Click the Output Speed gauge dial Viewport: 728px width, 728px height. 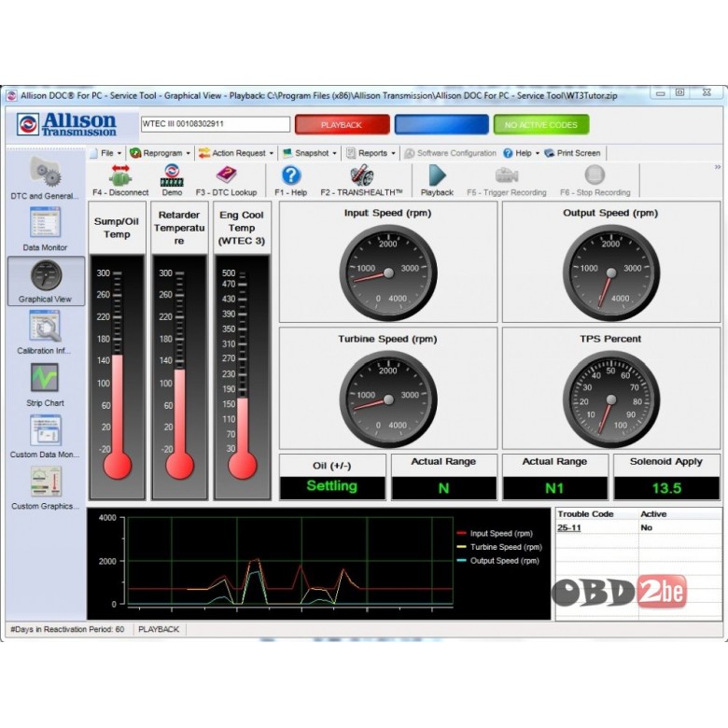(x=611, y=273)
